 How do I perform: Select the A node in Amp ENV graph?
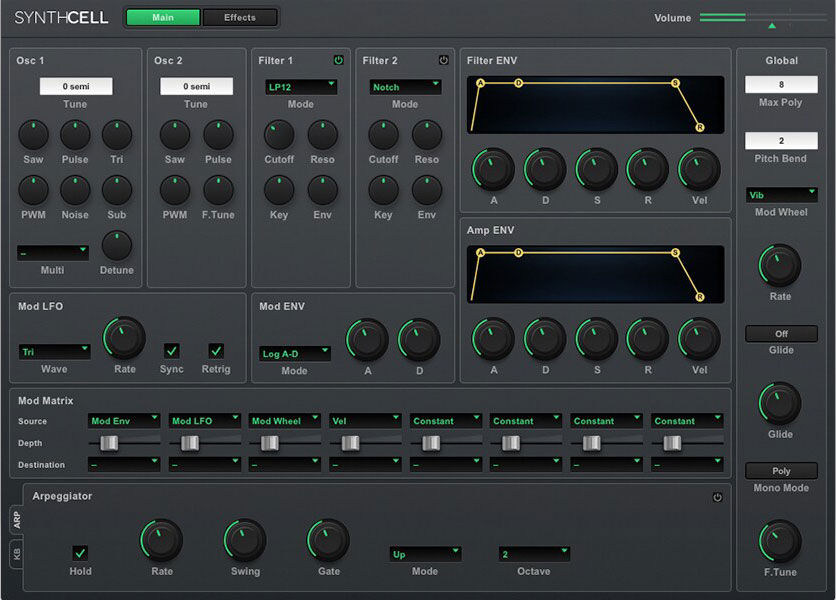pyautogui.click(x=480, y=252)
